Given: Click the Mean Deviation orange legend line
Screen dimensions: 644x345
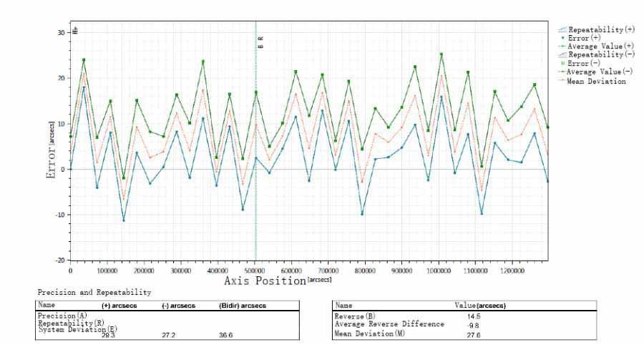Looking at the screenshot, I should [x=562, y=81].
